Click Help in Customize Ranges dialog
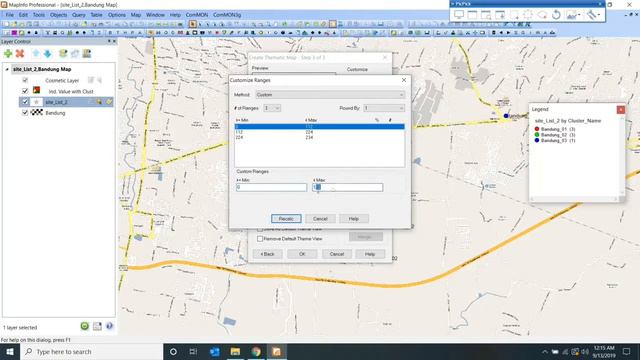This screenshot has height=360, width=640. click(353, 219)
